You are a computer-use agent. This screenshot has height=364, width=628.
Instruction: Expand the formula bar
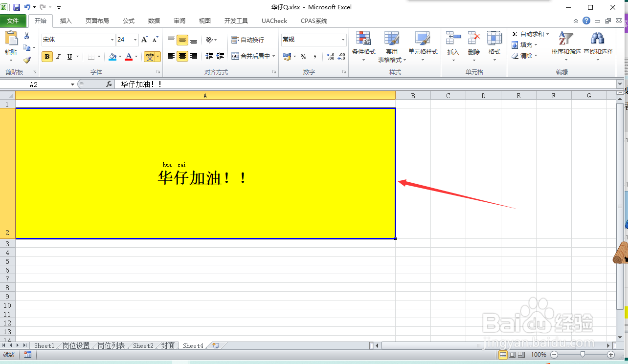pyautogui.click(x=620, y=84)
